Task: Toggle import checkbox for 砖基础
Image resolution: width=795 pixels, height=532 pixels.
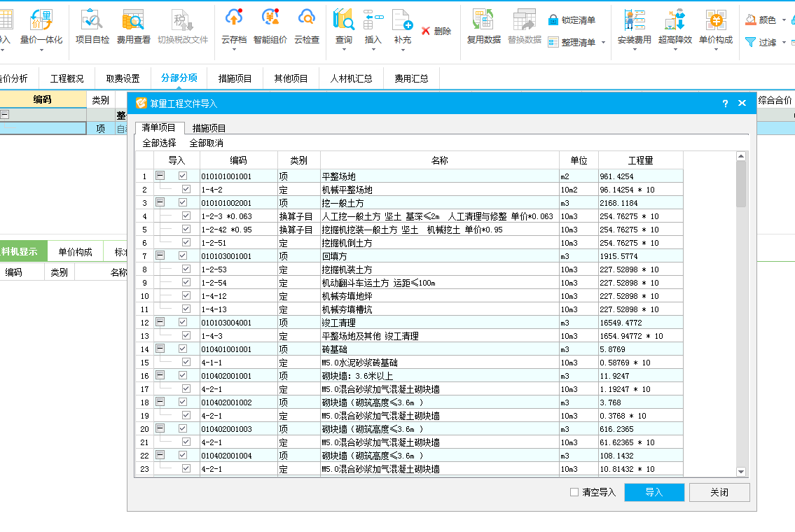Action: point(183,349)
